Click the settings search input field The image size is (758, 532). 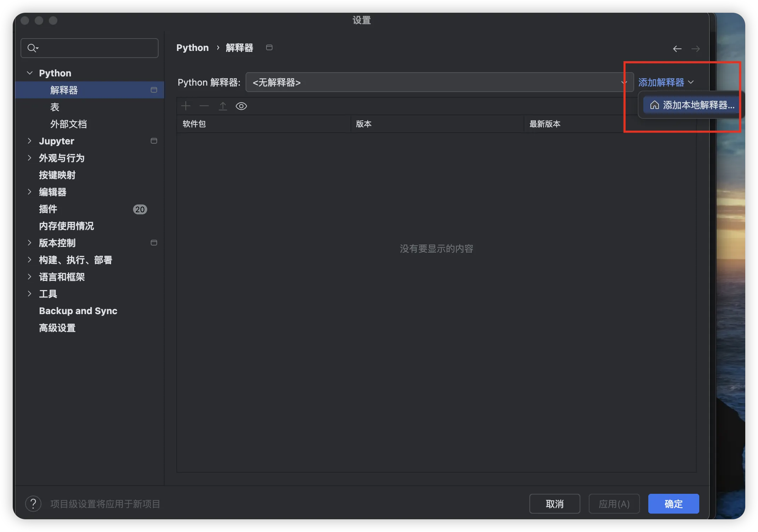click(x=96, y=48)
